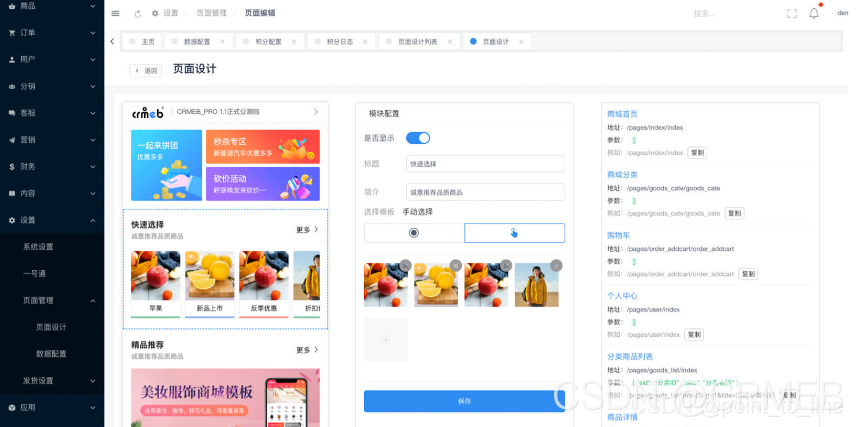Click the 标题 input field
Screen dimensions: 859x427
pos(485,164)
